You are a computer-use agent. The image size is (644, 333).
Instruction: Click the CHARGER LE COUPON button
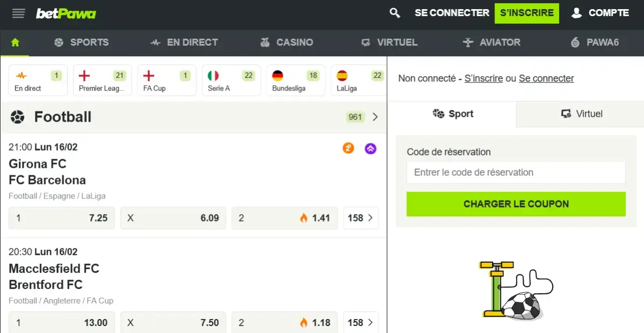[x=515, y=204]
